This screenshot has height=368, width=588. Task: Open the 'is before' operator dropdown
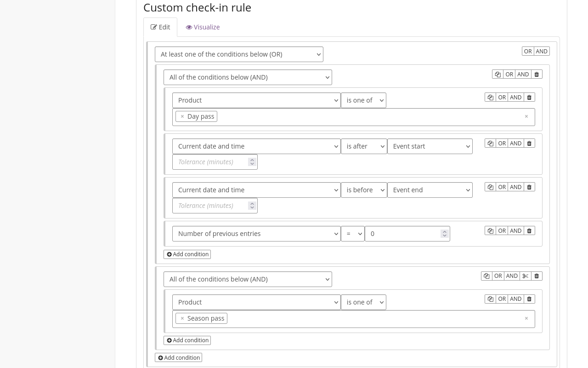[x=364, y=190]
